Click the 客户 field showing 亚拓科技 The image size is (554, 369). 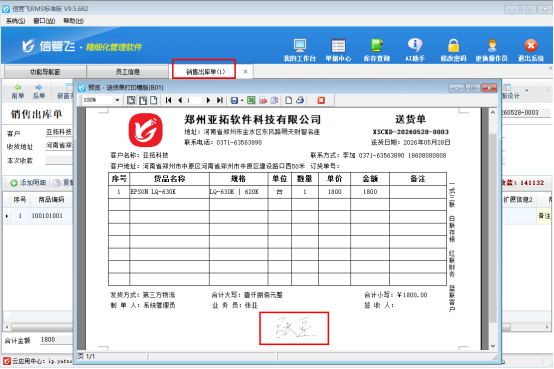coord(59,132)
